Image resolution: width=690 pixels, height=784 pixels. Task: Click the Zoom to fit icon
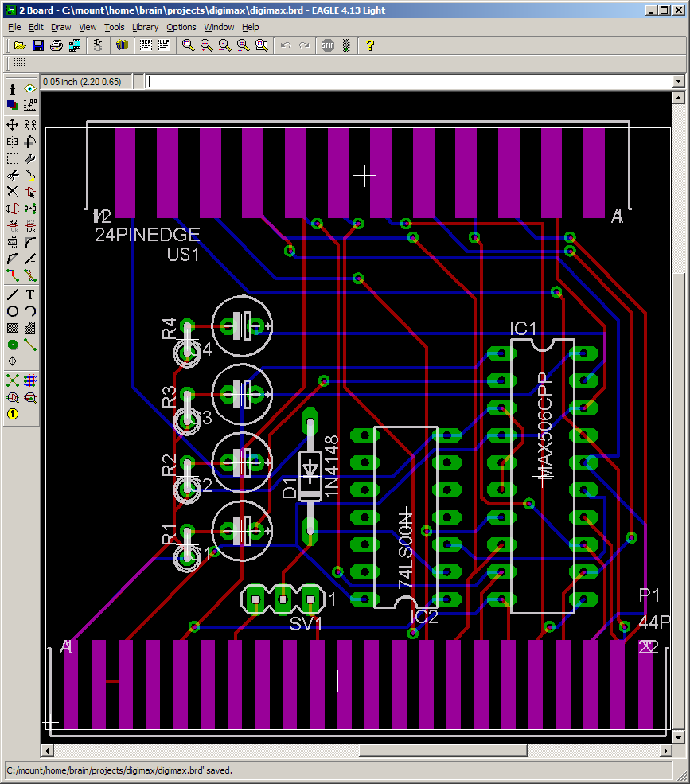click(188, 45)
